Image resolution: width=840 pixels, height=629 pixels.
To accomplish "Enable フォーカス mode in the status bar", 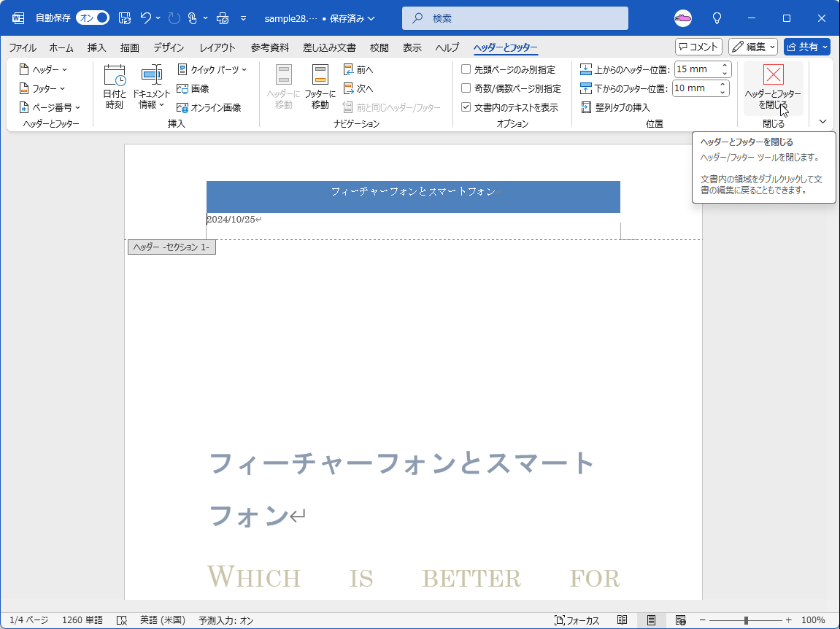I will [x=577, y=620].
